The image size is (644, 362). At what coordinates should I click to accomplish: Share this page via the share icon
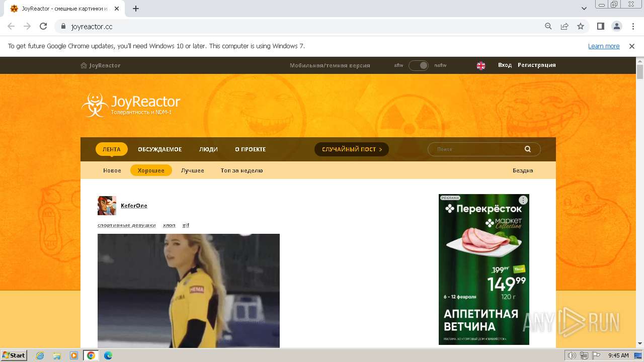click(x=565, y=26)
